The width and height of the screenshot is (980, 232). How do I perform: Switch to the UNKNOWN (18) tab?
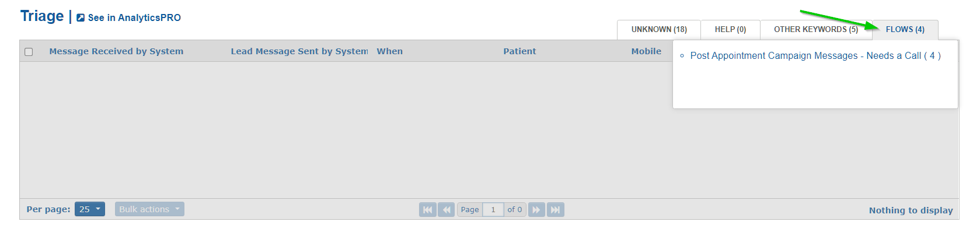tap(659, 30)
